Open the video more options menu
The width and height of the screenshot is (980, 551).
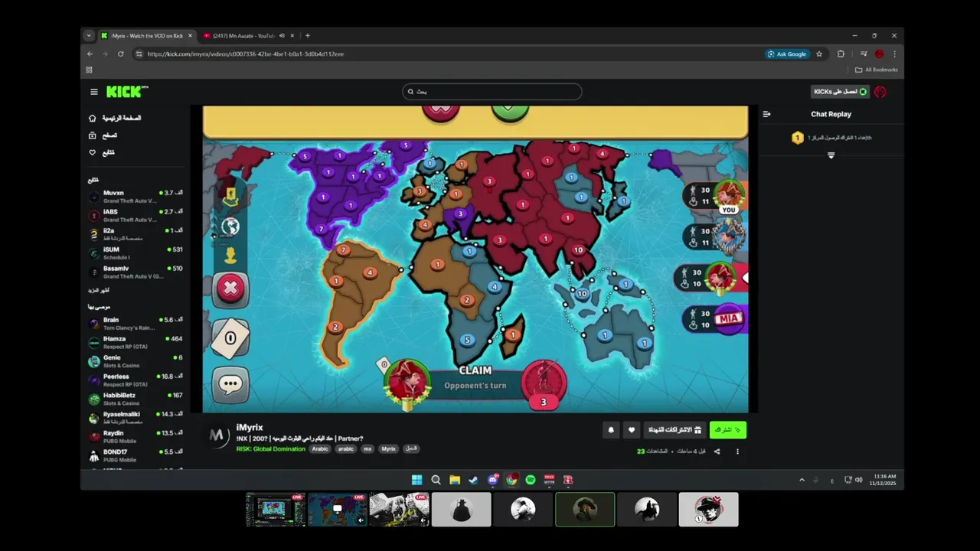point(737,452)
